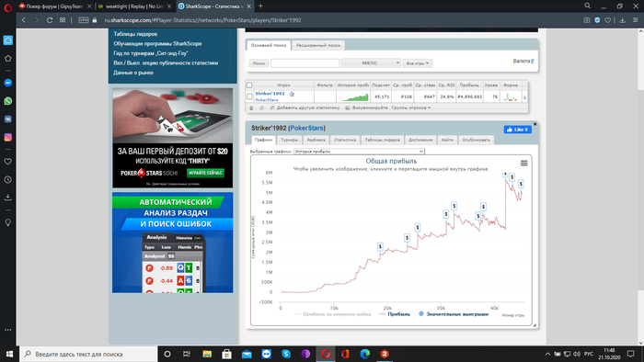Screen dimensions: 644x362
Task: Tick the select-all checkbox in results header
Action: tap(249, 85)
